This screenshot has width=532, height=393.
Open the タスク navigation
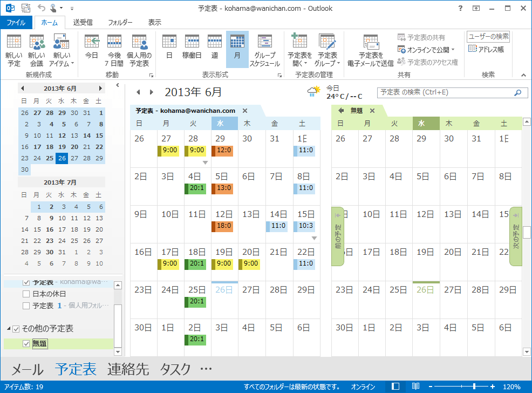click(x=175, y=369)
